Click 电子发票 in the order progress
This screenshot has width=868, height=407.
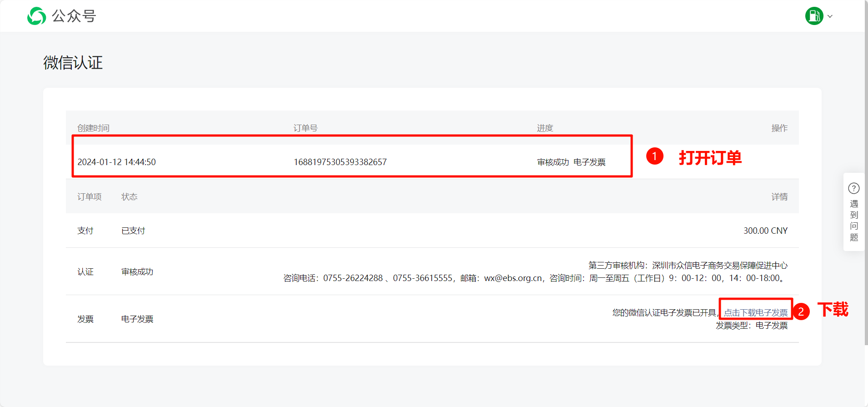point(589,162)
